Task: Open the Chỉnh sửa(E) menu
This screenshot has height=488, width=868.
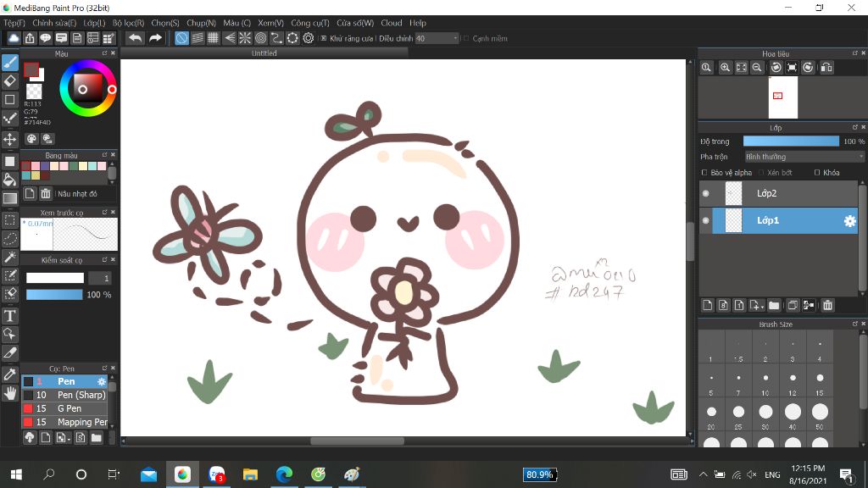Action: (54, 23)
